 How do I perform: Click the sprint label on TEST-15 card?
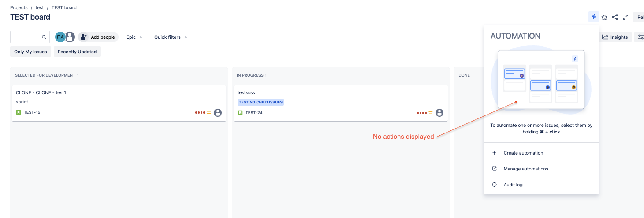click(22, 102)
